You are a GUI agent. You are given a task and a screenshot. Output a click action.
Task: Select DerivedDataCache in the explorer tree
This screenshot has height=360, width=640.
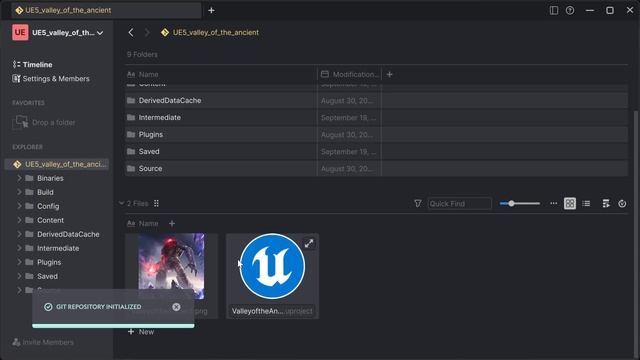(68, 234)
